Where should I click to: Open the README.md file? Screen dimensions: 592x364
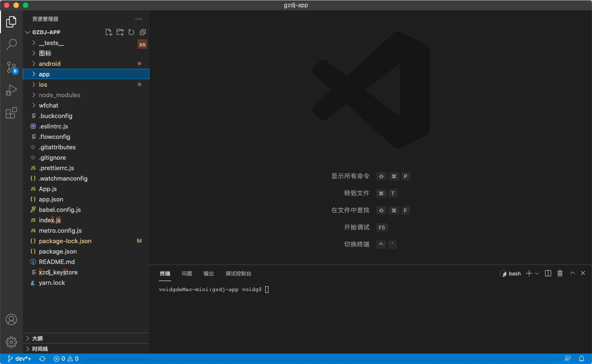point(86,262)
